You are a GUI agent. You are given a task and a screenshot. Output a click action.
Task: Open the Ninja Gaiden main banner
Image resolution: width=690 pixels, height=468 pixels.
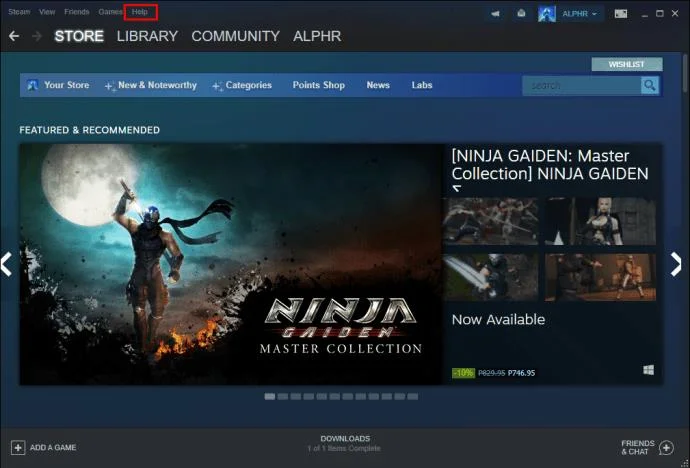click(x=231, y=264)
